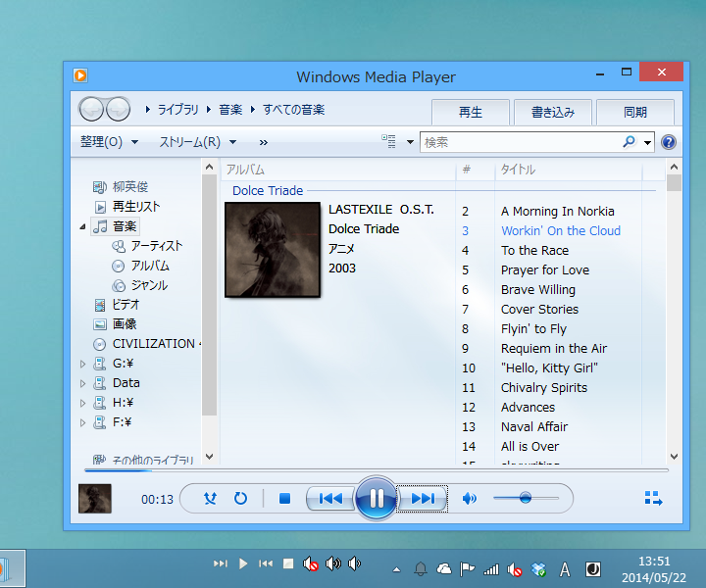This screenshot has height=588, width=706.
Task: Click the now-playing album thumbnail
Action: pyautogui.click(x=95, y=499)
